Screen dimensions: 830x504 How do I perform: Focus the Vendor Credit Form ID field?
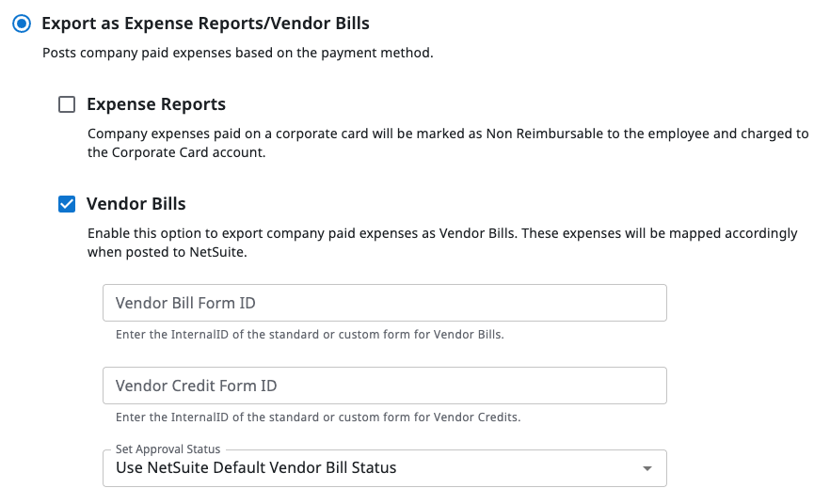[385, 386]
